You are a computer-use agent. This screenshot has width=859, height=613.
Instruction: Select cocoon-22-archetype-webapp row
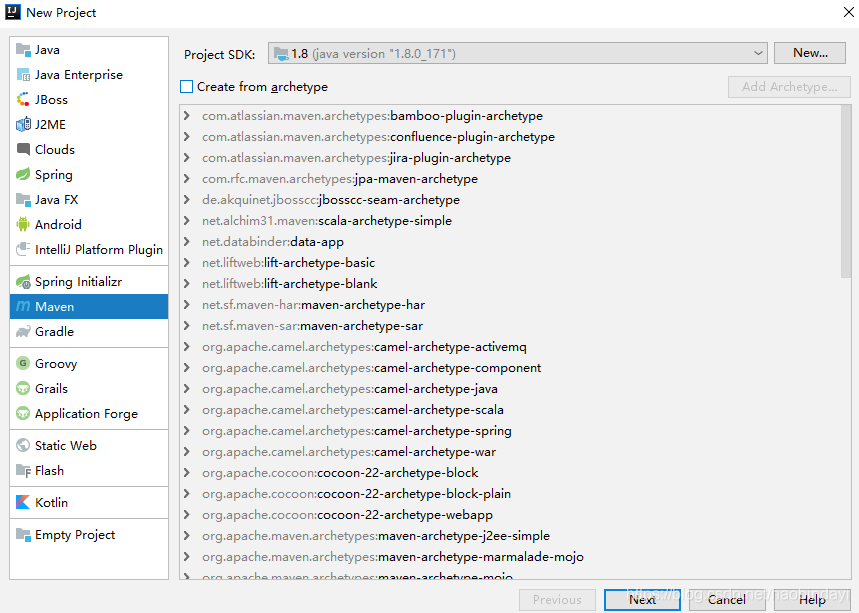coord(510,515)
